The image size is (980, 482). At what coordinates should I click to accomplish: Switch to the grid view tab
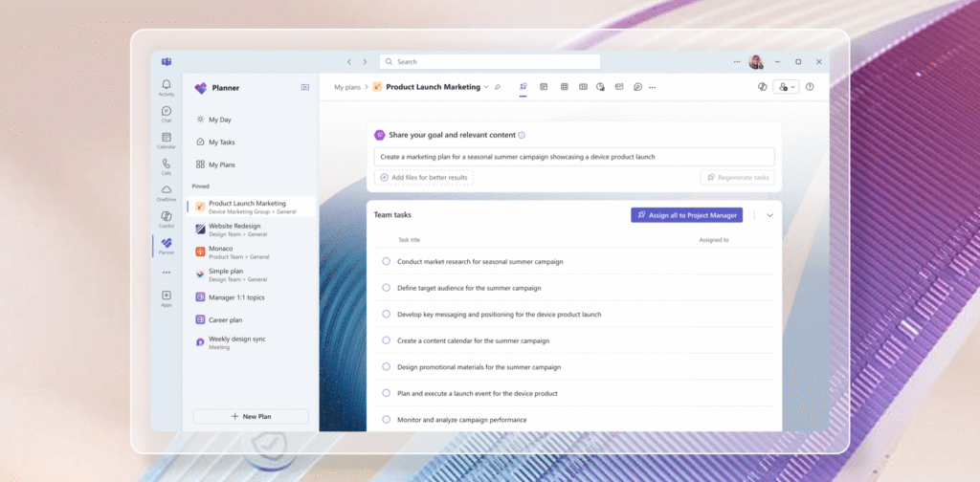565,87
